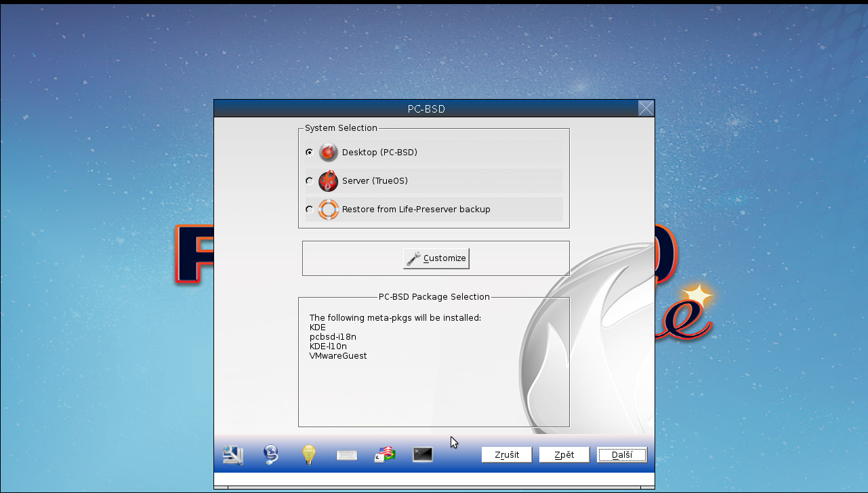Select the Desktop (PC-BSD) radio button

click(x=309, y=152)
